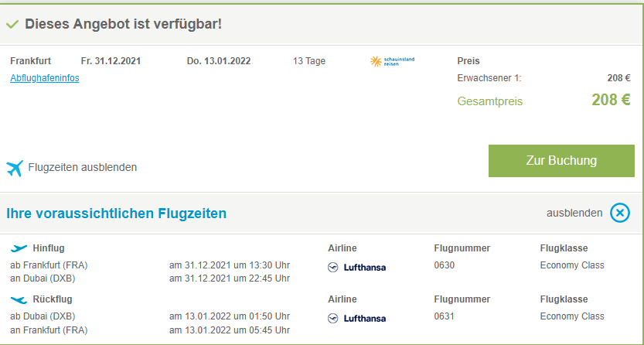
Task: Click the return an Frankfurt (FRA) text
Action: click(49, 330)
